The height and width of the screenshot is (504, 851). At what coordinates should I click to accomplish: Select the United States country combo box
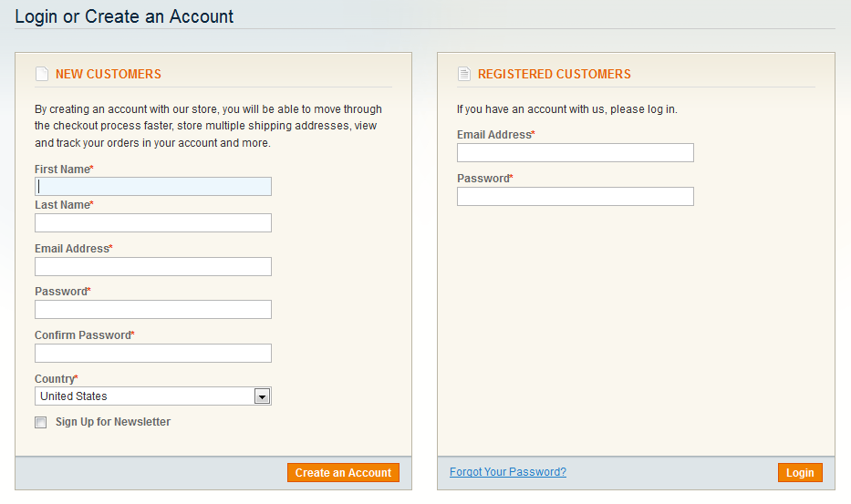pyautogui.click(x=153, y=396)
